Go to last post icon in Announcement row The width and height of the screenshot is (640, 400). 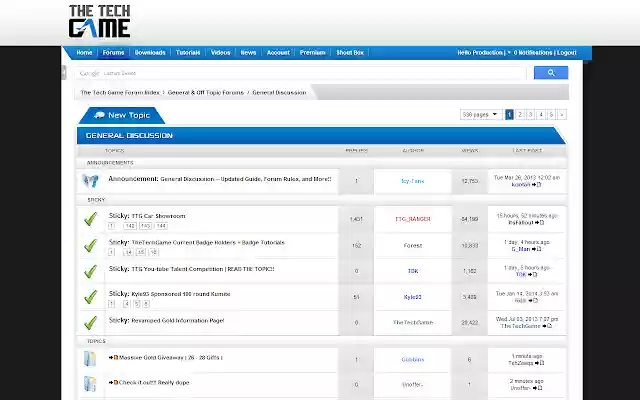536,184
